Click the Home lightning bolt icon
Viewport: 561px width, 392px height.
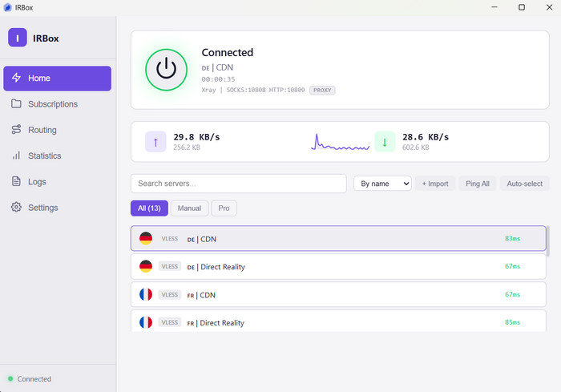pyautogui.click(x=17, y=79)
